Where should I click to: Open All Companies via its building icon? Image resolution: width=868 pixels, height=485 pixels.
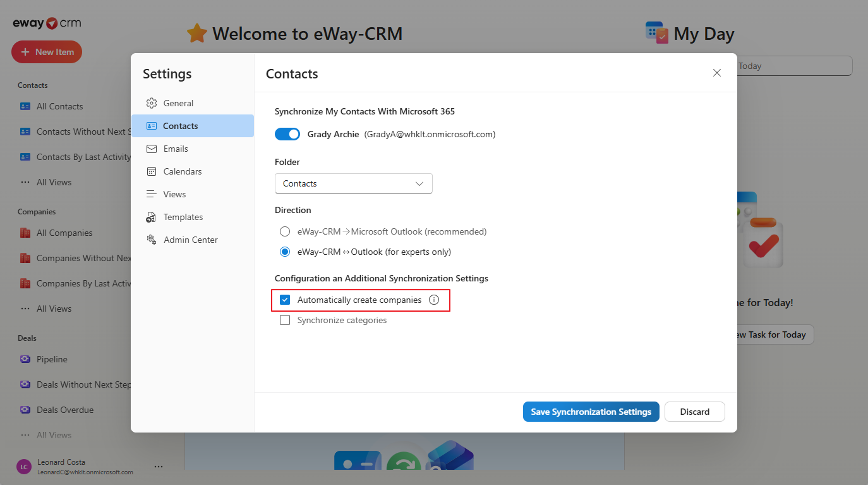(x=25, y=233)
